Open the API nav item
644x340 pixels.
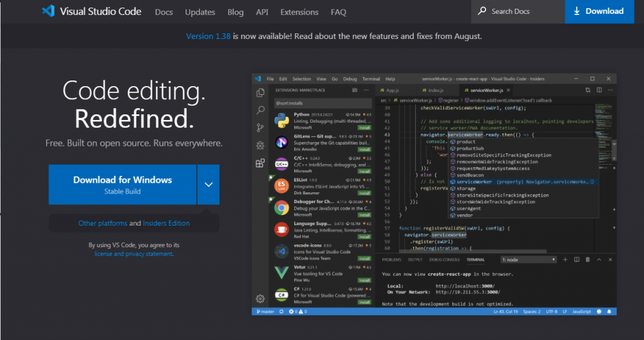point(262,12)
